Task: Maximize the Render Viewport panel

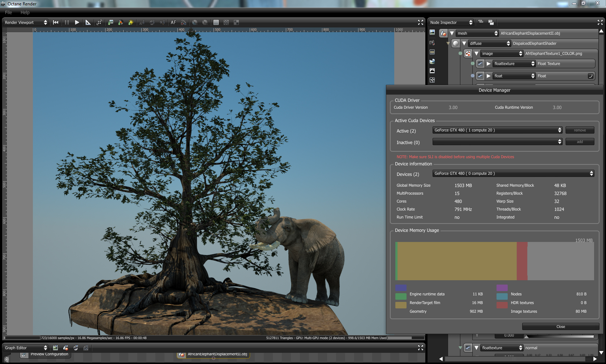Action: point(421,22)
